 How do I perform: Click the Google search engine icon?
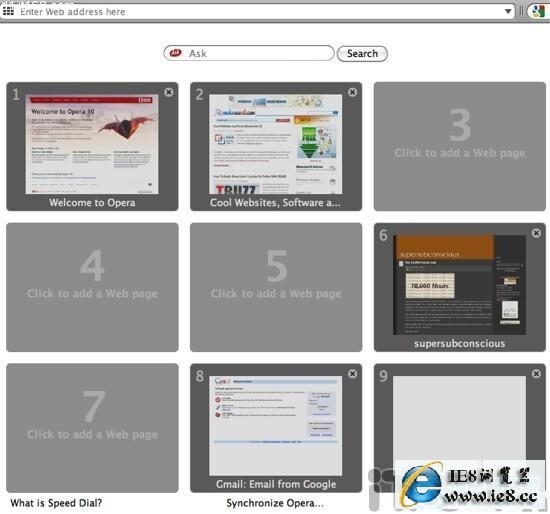point(538,12)
